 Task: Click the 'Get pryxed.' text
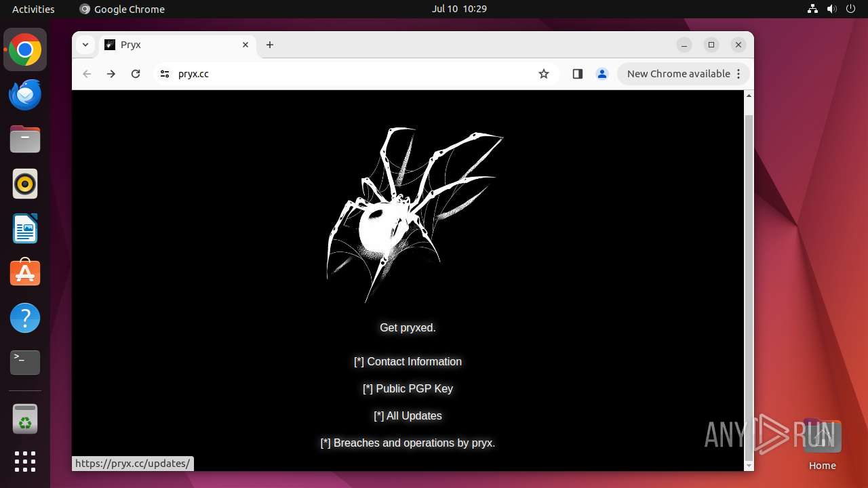[408, 328]
